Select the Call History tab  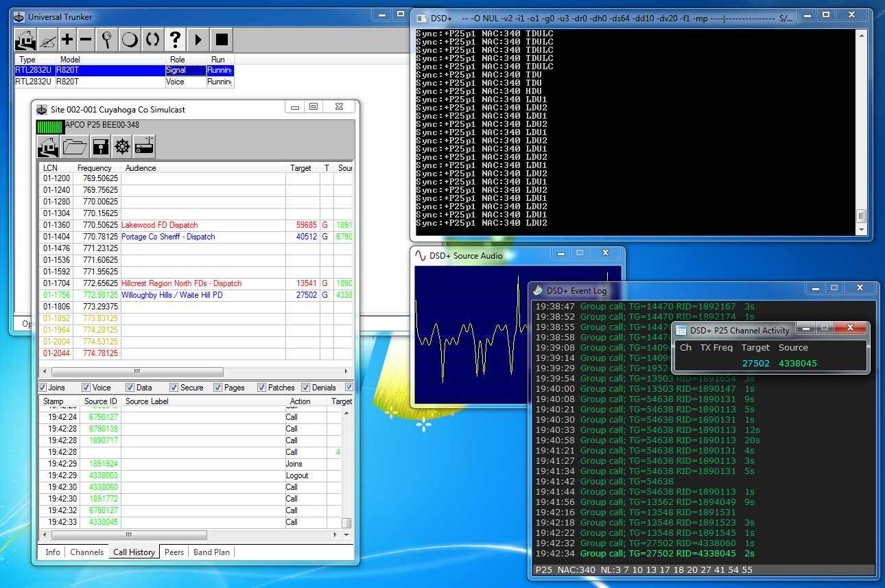[134, 552]
